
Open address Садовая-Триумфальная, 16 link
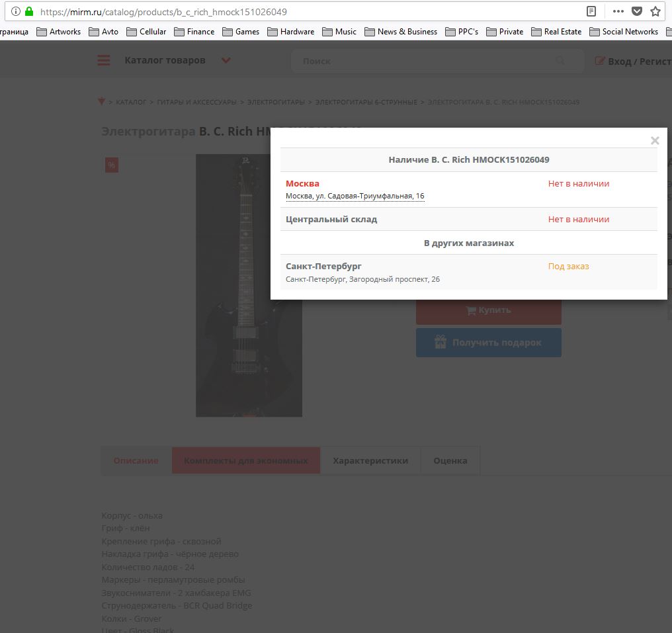pos(355,196)
